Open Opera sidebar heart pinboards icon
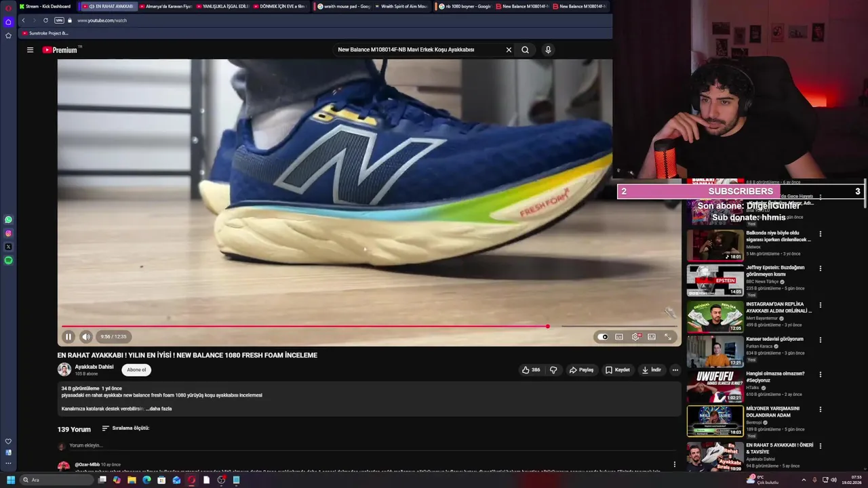 click(x=8, y=441)
